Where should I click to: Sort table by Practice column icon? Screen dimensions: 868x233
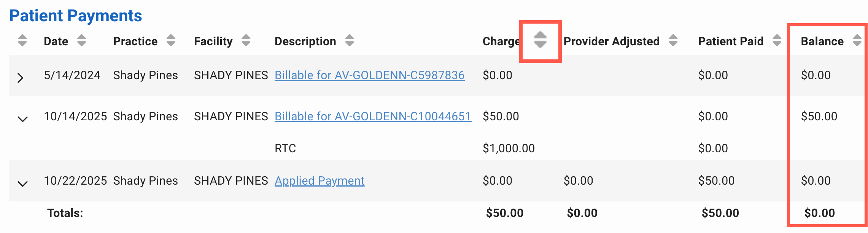(x=171, y=40)
